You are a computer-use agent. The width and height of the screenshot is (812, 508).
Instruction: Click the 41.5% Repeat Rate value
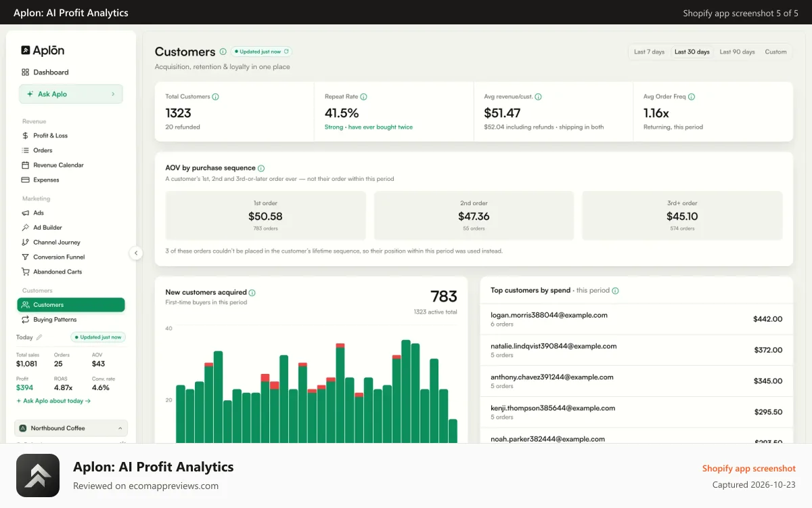click(342, 113)
